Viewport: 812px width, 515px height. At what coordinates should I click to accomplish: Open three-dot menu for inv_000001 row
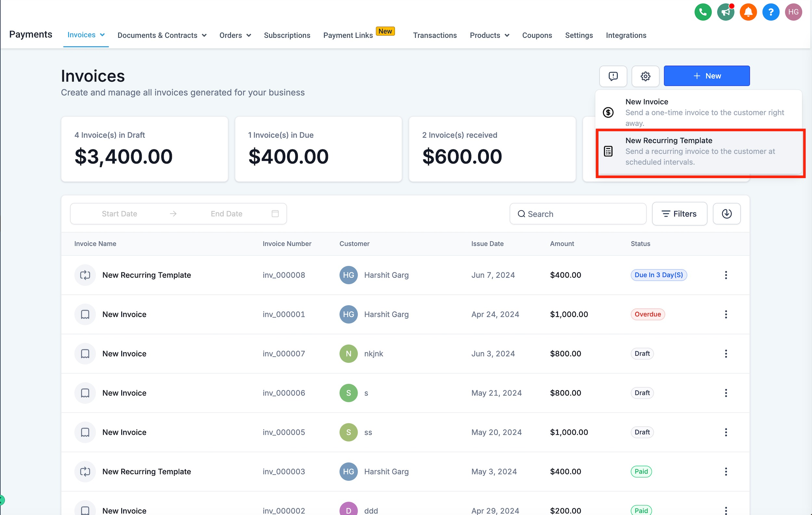[726, 314]
